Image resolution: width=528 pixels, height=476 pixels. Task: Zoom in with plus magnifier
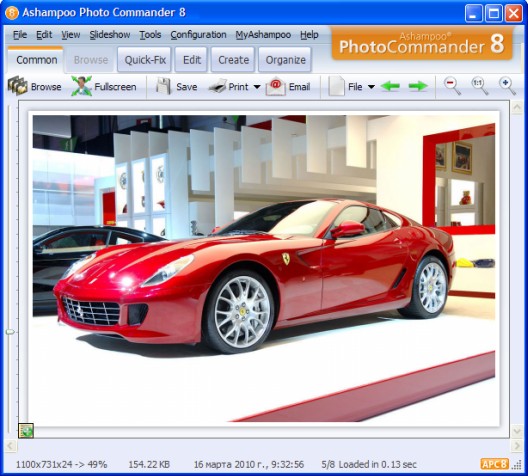click(507, 86)
